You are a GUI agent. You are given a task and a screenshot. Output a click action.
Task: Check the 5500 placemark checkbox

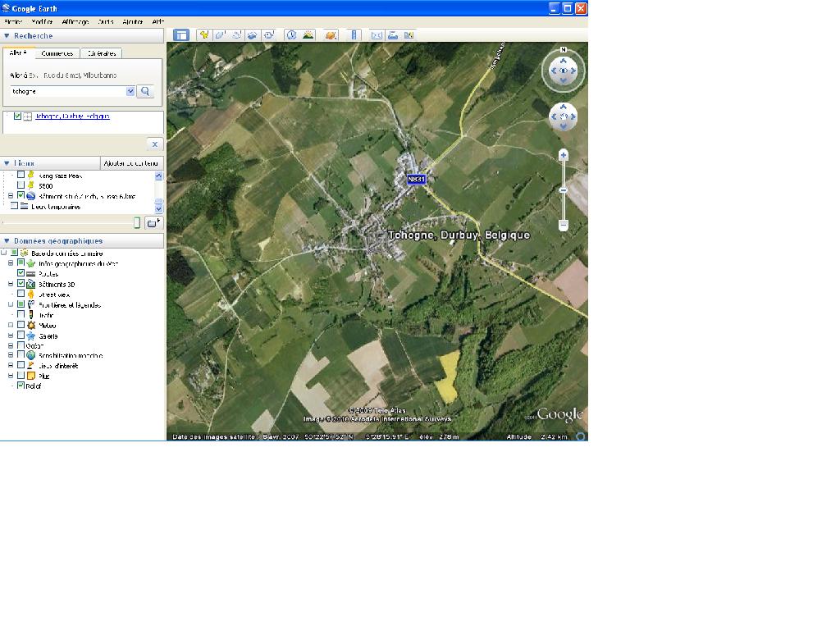(x=21, y=185)
